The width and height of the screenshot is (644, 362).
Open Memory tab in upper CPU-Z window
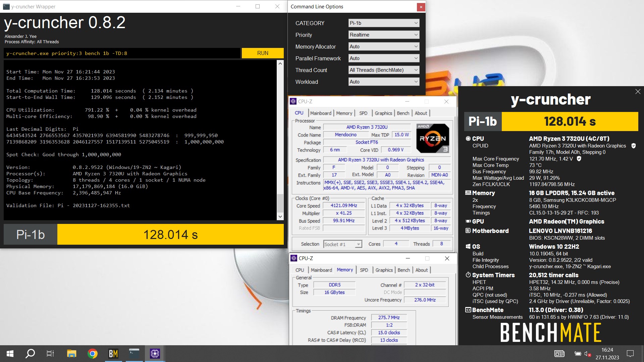[344, 113]
